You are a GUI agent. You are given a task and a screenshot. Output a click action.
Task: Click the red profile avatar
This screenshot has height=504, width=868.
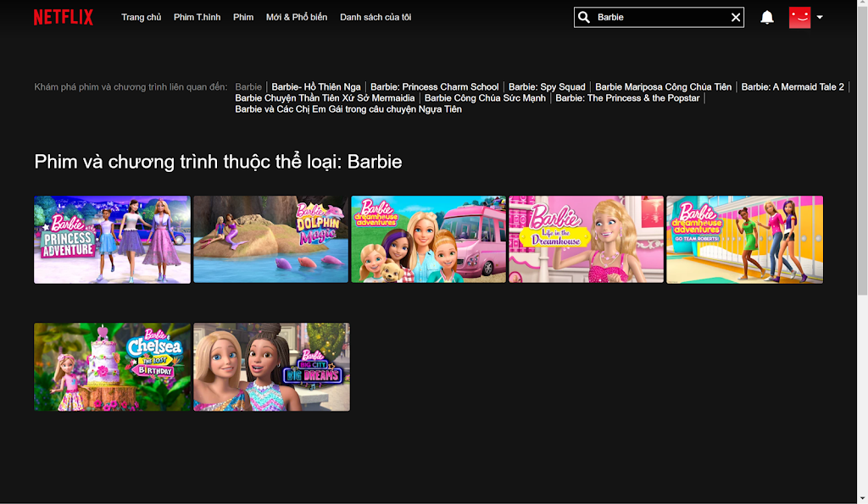coord(799,17)
